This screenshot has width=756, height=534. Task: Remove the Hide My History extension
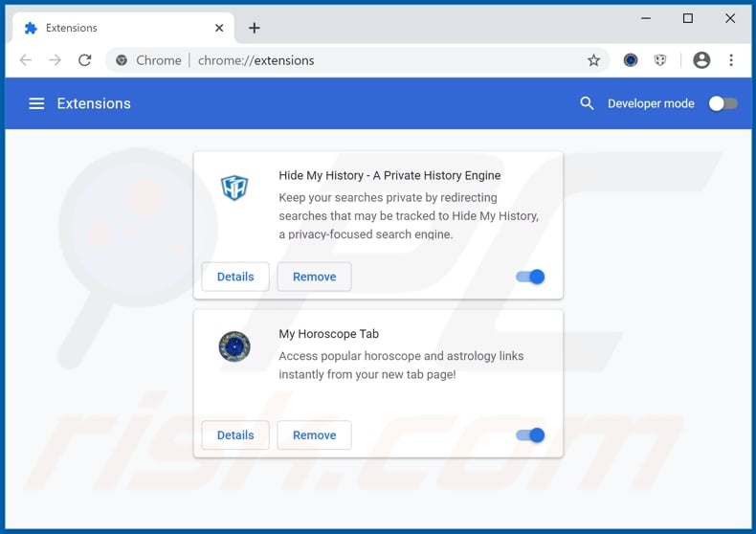pyautogui.click(x=314, y=277)
